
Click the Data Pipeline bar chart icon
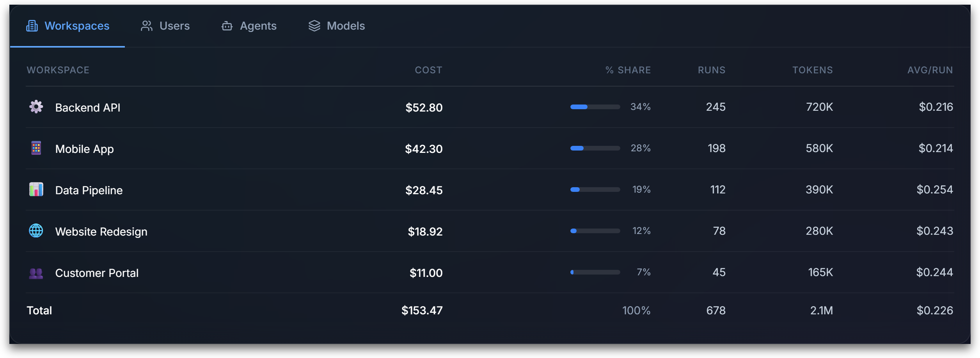point(36,190)
